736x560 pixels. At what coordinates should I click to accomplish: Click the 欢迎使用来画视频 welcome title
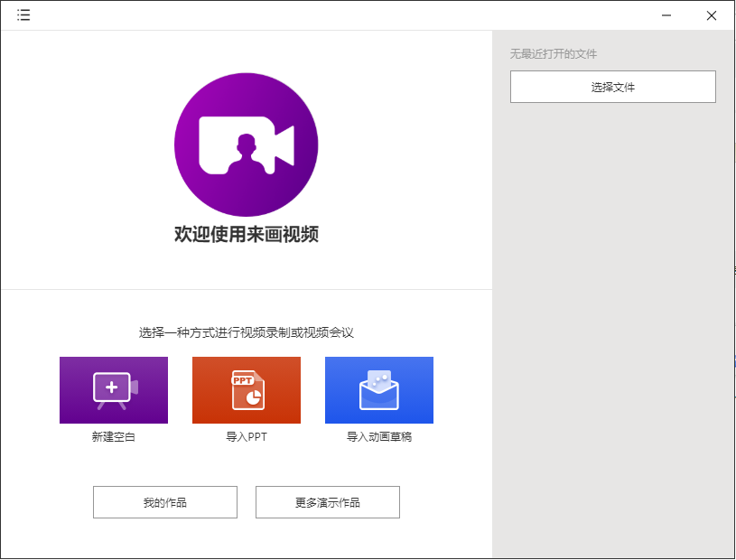tap(246, 231)
